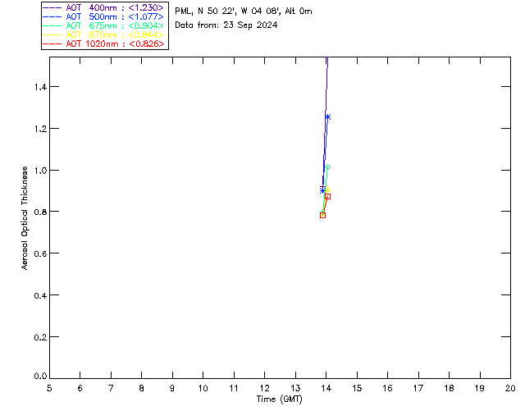Click y-axis tick label 1.4

[40, 87]
